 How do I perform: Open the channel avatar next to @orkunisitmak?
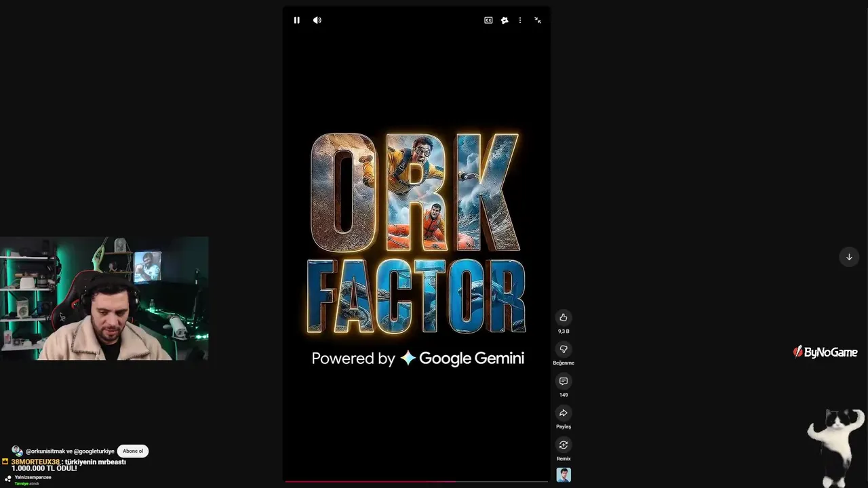click(17, 451)
